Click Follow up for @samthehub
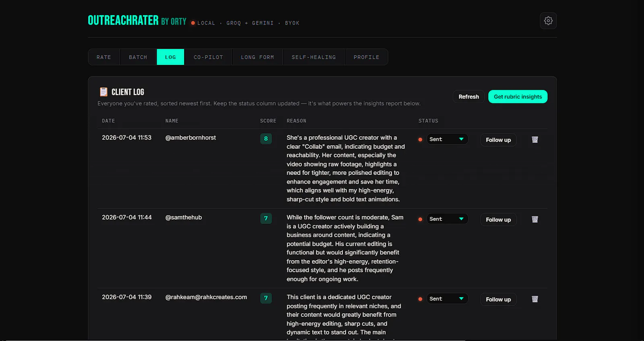Viewport: 644px width, 341px height. point(498,220)
